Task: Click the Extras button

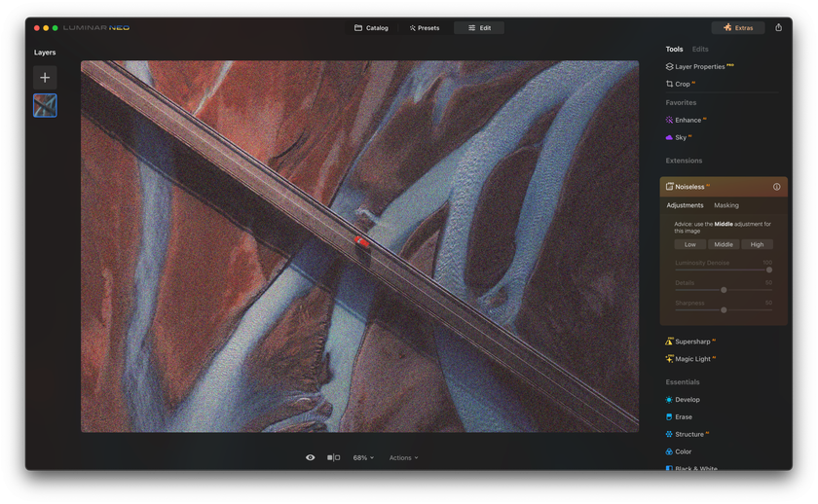Action: click(x=738, y=27)
